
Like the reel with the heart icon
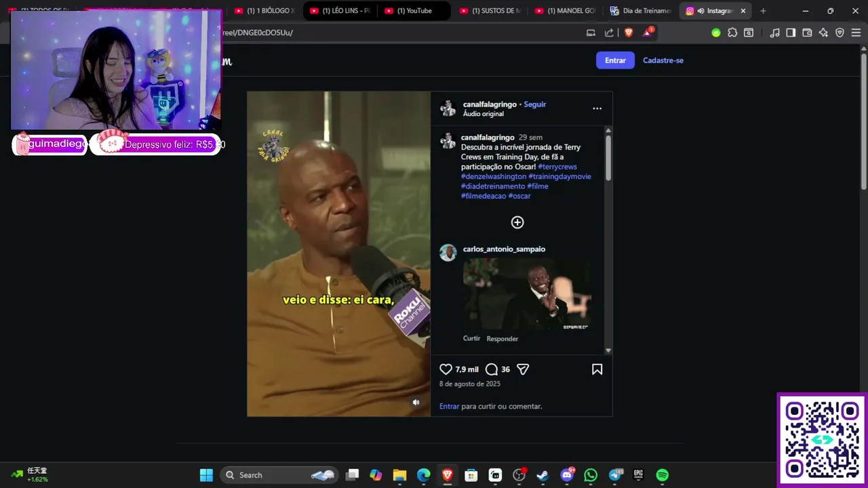446,369
